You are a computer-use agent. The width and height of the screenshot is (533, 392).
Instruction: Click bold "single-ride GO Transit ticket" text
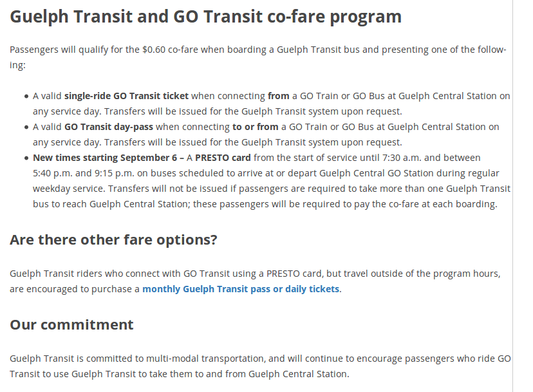click(126, 96)
